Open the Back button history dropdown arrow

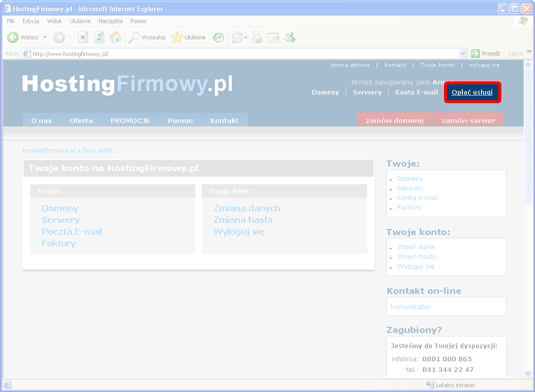tap(45, 37)
